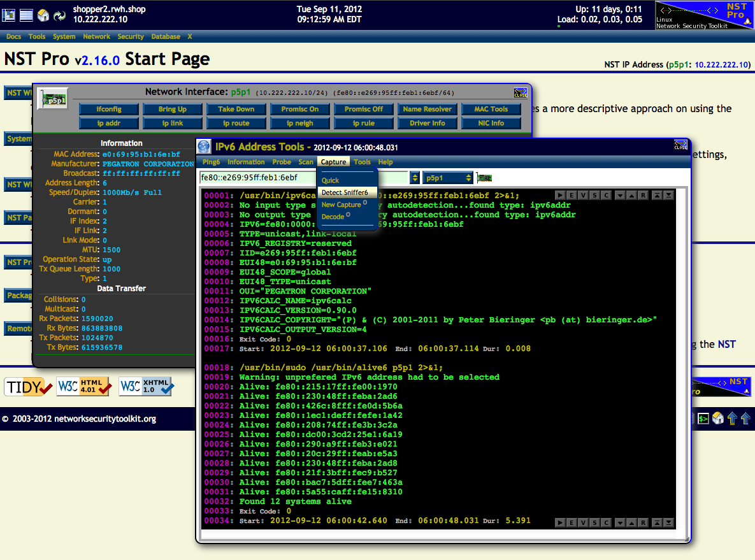
Task: Open the p5p1 interface dropdown
Action: [x=448, y=178]
